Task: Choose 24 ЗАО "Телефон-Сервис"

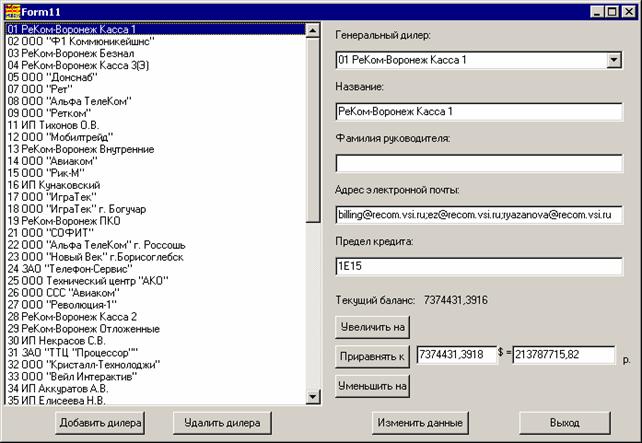Action: [x=156, y=269]
